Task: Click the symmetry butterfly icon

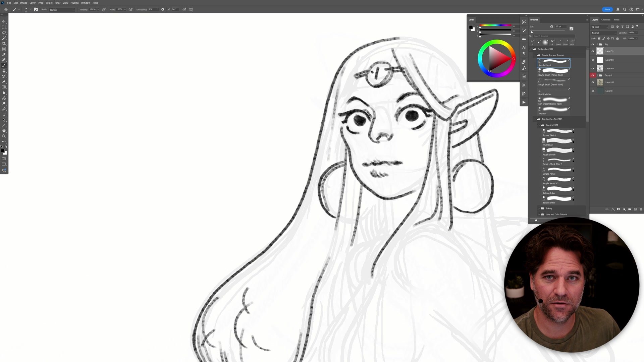Action: [x=191, y=9]
